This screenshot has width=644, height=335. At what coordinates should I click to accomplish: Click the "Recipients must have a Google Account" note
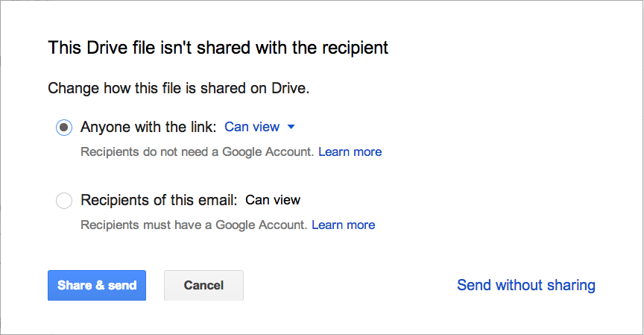194,225
